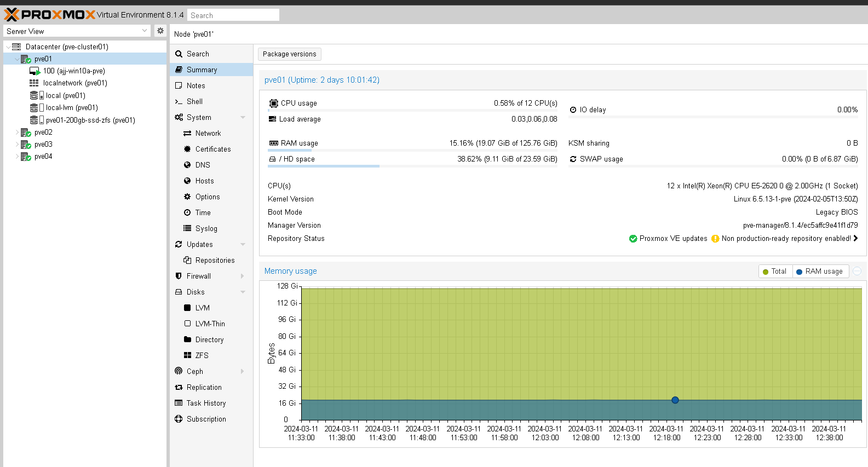
Task: Click the top Search input field
Action: [x=233, y=15]
